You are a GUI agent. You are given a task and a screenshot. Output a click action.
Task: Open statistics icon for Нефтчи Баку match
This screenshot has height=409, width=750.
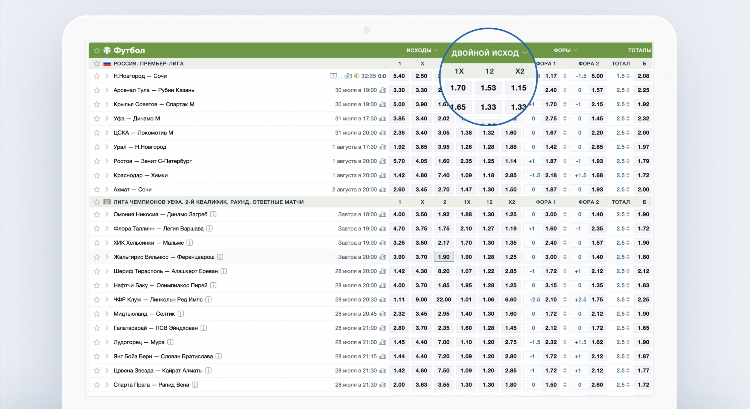point(383,285)
